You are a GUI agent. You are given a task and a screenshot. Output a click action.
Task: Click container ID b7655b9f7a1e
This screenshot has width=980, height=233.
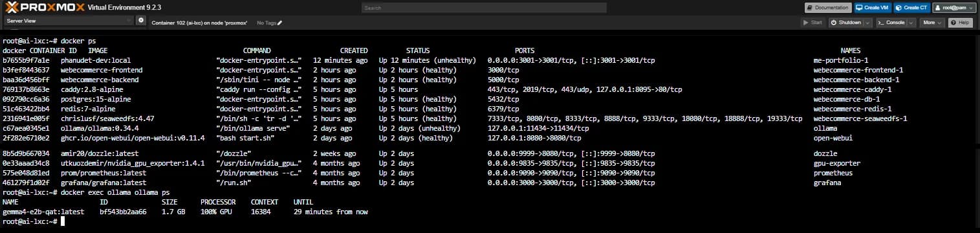click(x=26, y=60)
